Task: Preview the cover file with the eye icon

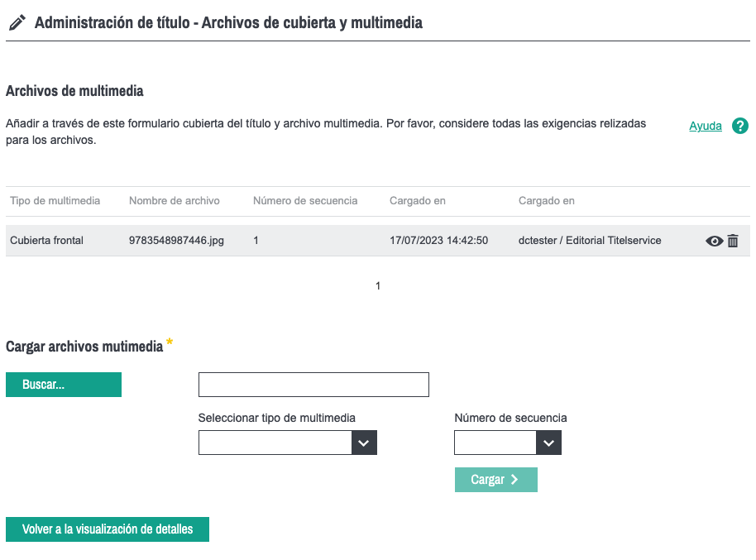Action: [714, 242]
